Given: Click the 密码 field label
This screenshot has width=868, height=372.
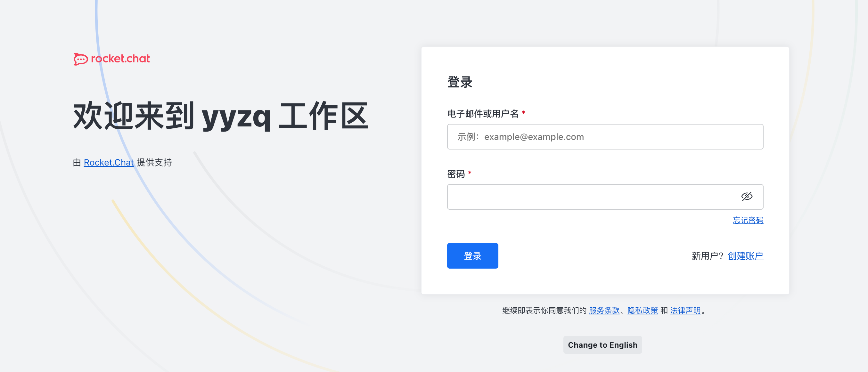Looking at the screenshot, I should 455,174.
